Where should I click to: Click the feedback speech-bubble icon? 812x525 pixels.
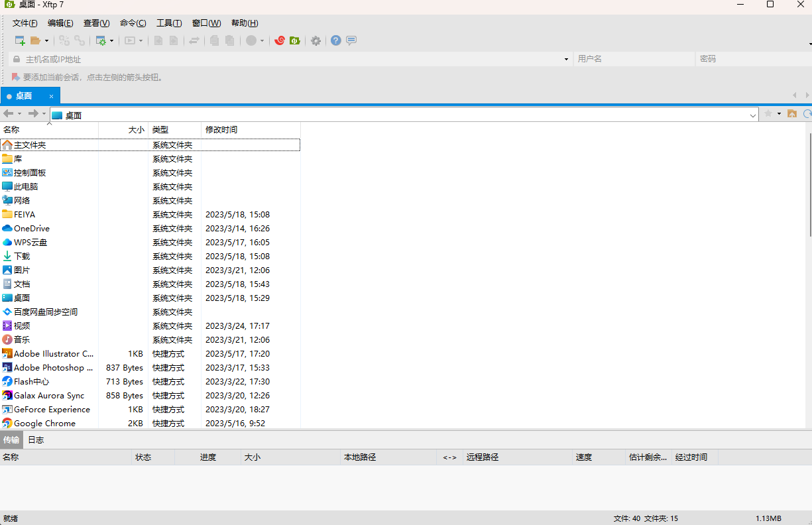tap(351, 40)
